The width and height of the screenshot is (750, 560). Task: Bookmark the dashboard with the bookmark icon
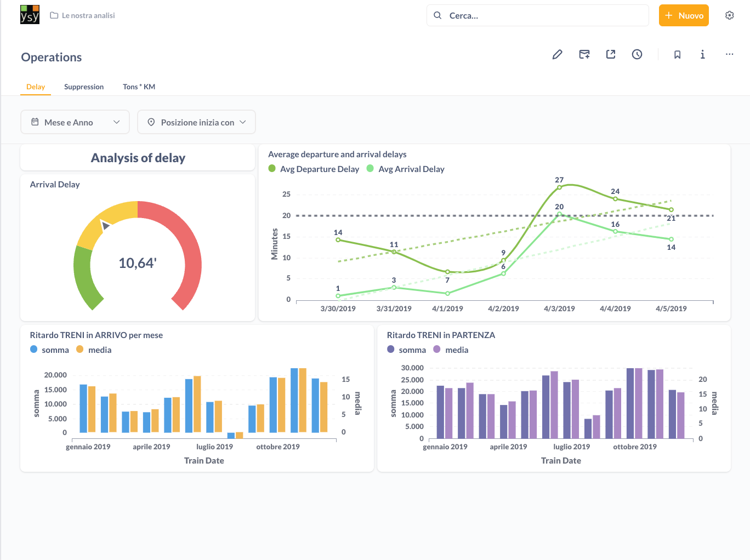(677, 54)
